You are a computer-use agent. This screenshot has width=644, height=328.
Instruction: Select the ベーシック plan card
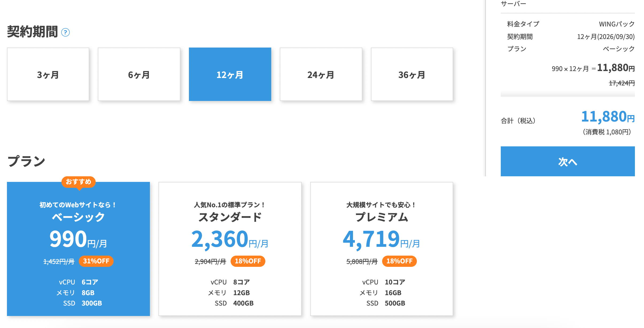coord(78,248)
